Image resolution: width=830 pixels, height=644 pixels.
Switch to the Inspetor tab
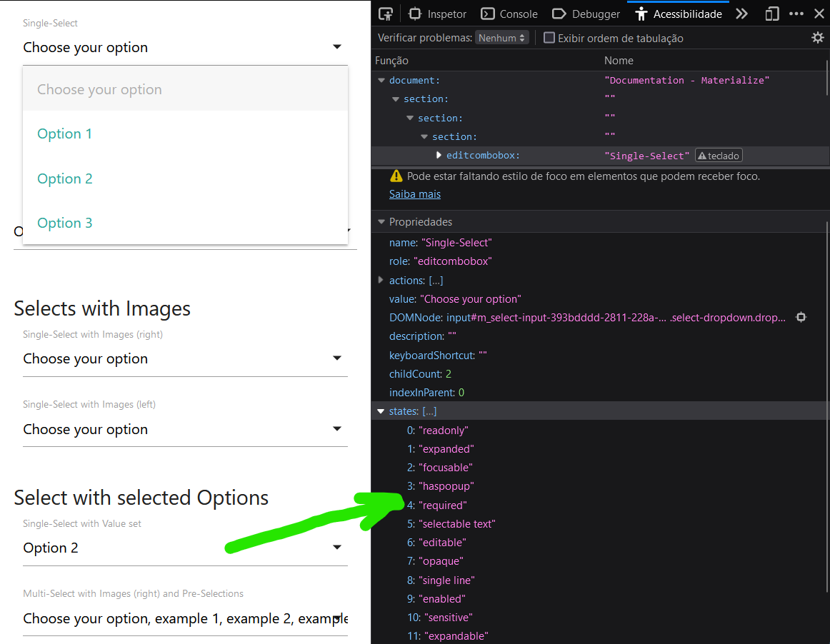(x=438, y=14)
